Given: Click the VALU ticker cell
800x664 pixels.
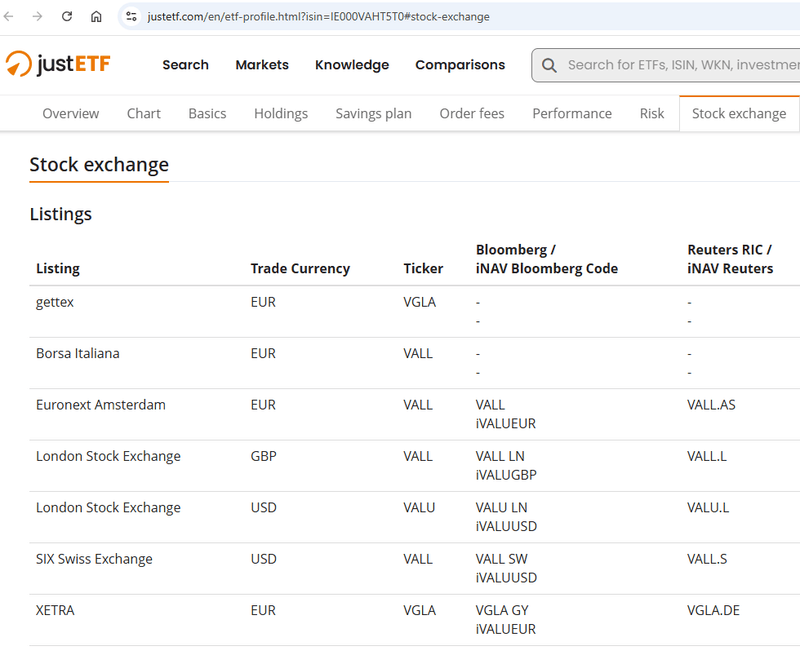Looking at the screenshot, I should 419,508.
